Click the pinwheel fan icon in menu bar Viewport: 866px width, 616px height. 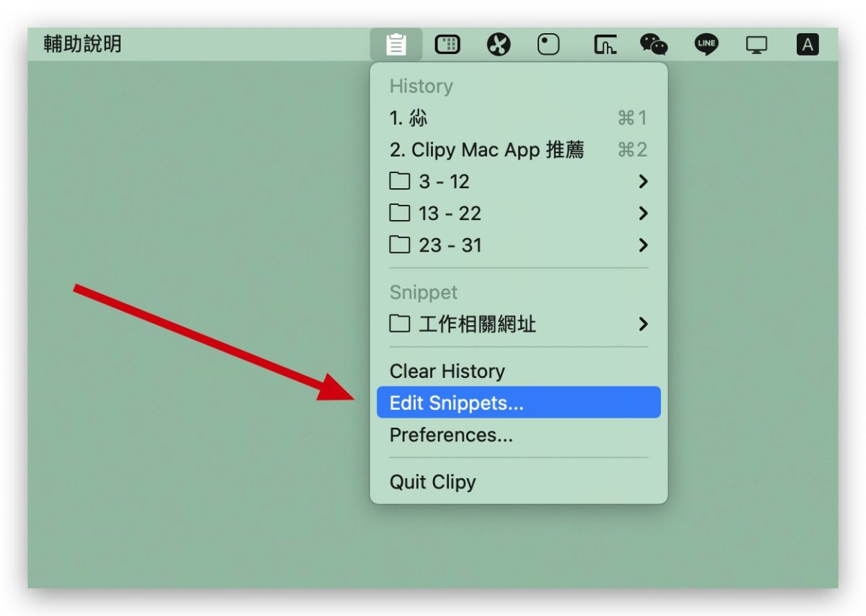(x=499, y=45)
